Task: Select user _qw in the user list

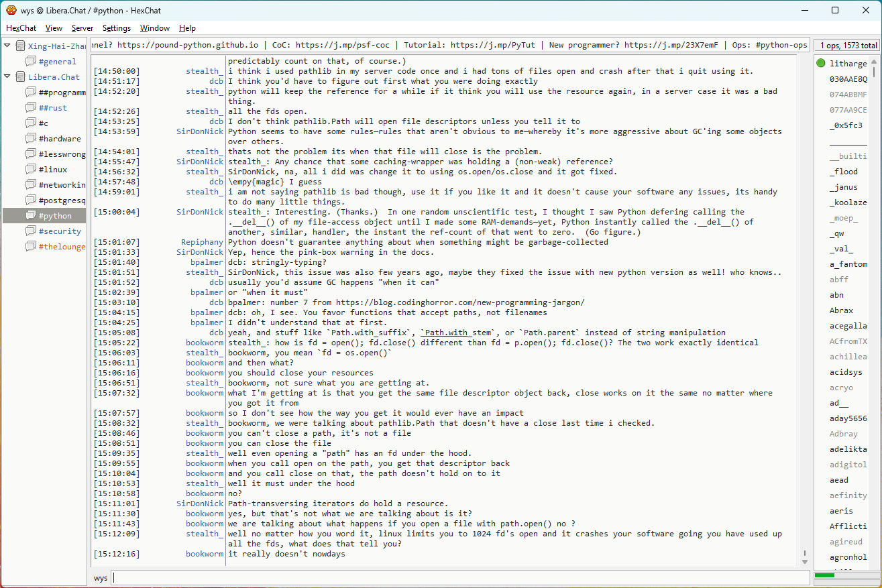Action: coord(837,233)
